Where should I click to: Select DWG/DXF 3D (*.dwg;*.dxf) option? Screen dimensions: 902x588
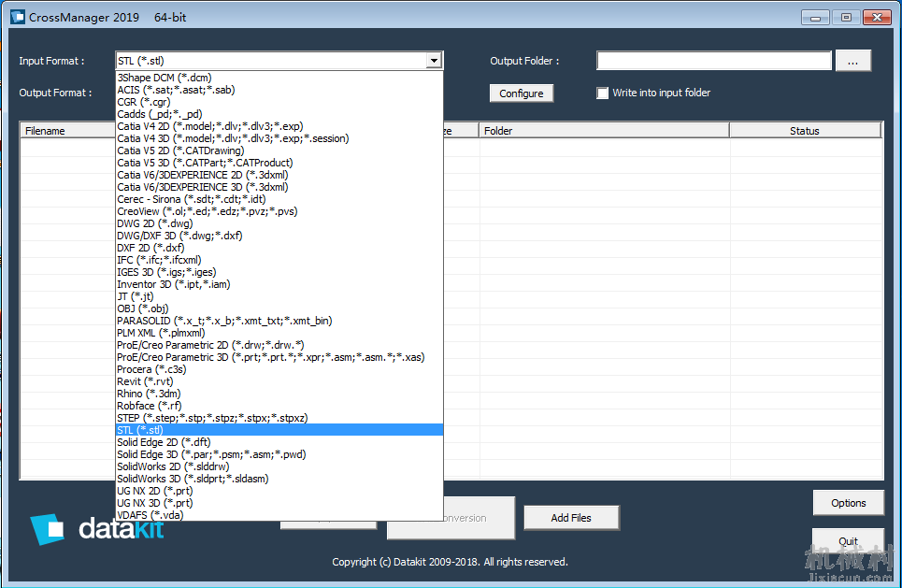coord(279,236)
